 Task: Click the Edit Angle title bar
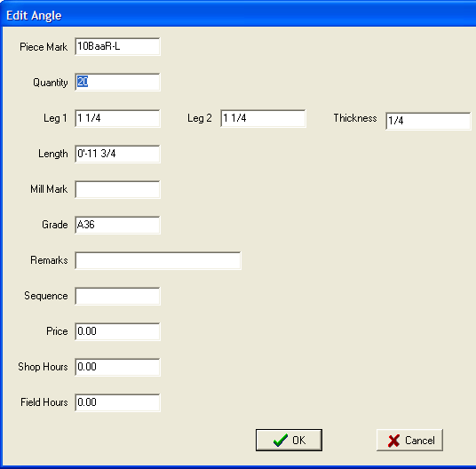(238, 15)
